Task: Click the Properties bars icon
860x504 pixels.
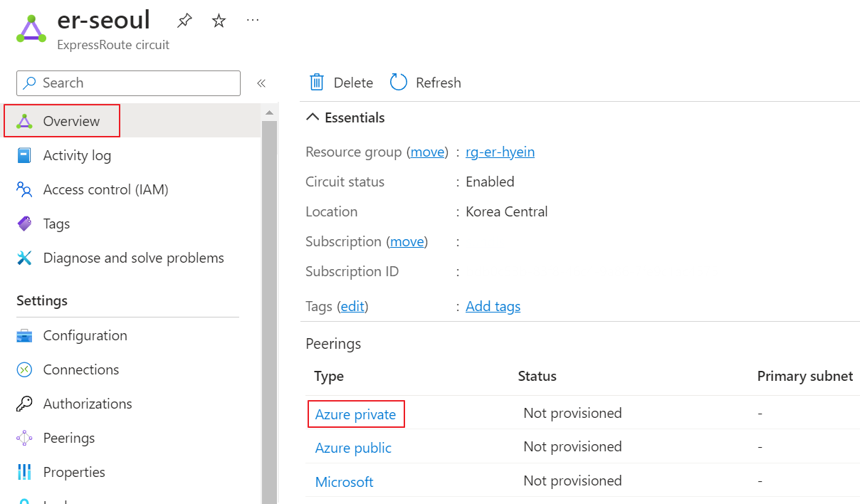Action: click(x=25, y=472)
